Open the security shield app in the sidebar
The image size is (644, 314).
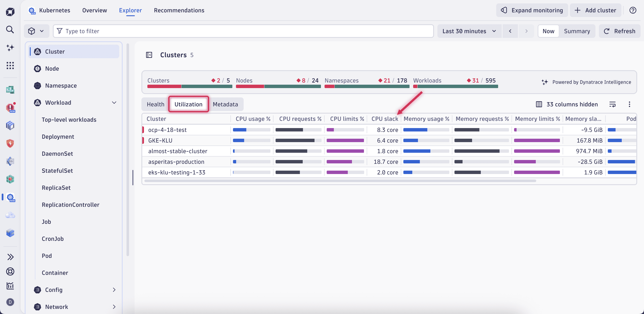[x=10, y=143]
